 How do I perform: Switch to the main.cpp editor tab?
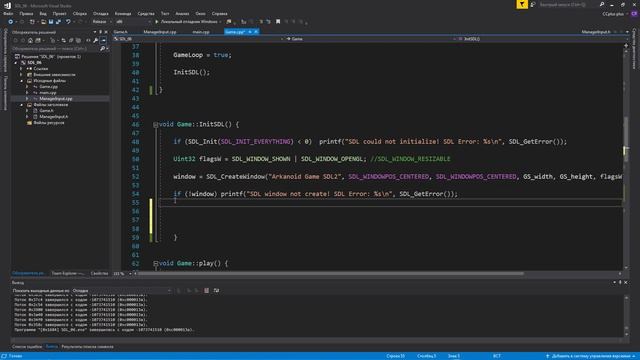[201, 31]
